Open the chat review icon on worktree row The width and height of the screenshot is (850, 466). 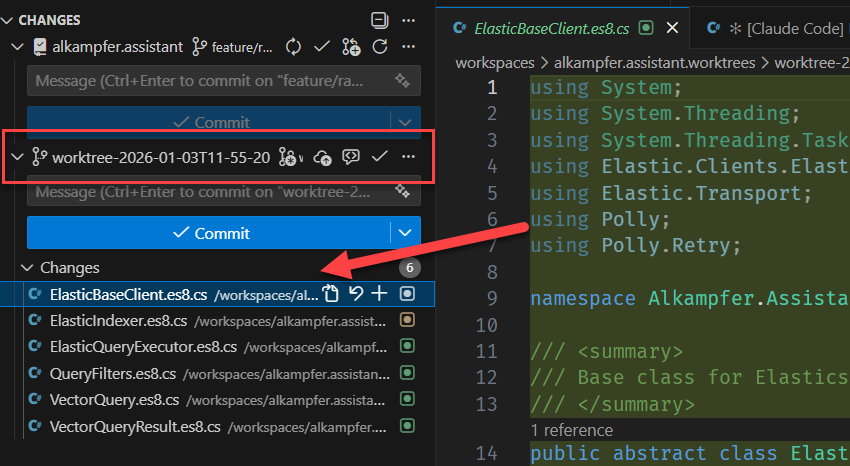pos(351,157)
